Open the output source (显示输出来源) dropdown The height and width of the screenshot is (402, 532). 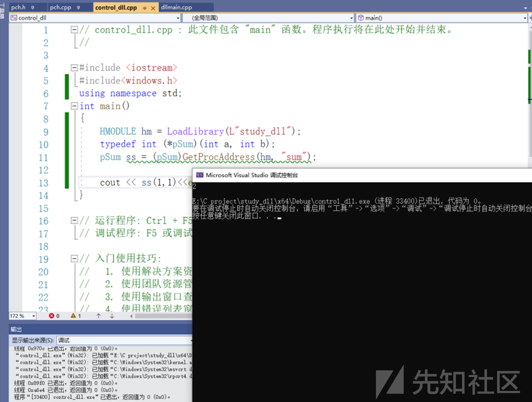124,340
